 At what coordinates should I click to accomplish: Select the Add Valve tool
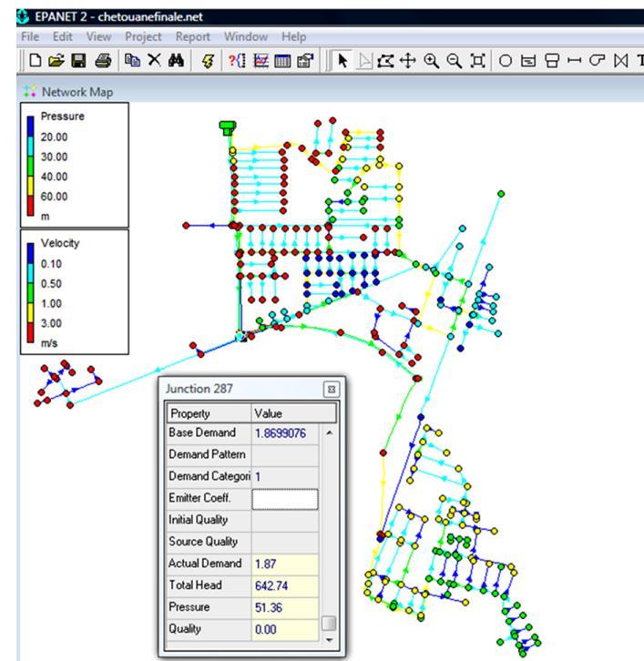click(621, 61)
